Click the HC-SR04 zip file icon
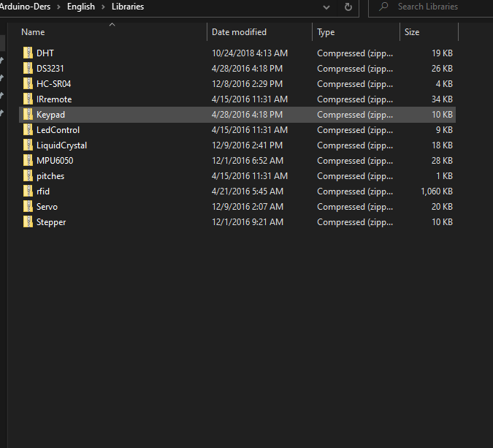The height and width of the screenshot is (448, 493). point(28,84)
